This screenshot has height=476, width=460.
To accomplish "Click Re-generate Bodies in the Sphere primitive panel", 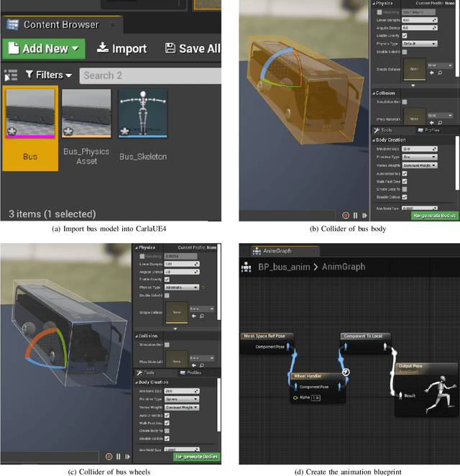I will point(197,457).
